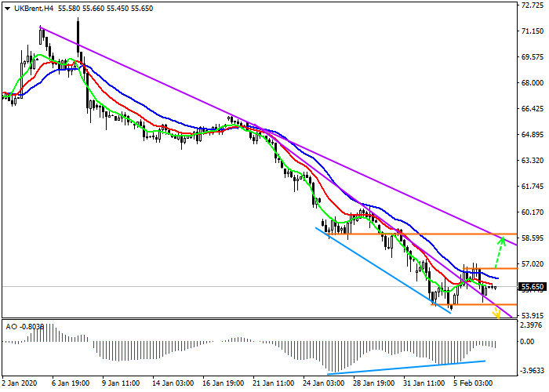
Task: Click the 0.00 level on AO scale
Action: 527,342
